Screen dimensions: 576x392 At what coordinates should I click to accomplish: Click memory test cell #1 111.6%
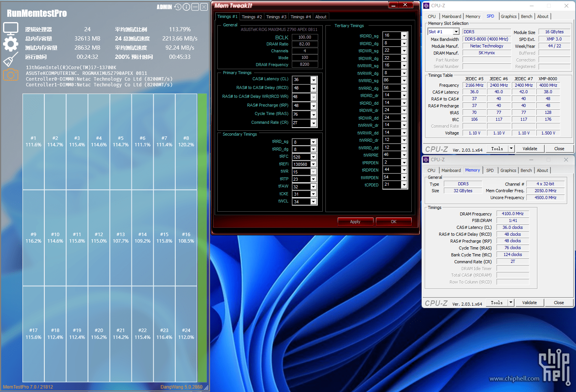(x=34, y=142)
